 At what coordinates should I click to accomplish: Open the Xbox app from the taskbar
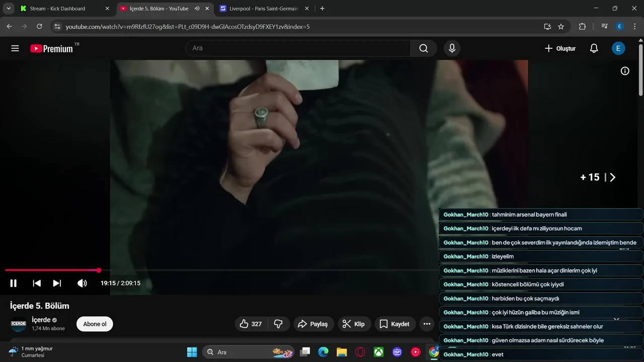coord(379,352)
